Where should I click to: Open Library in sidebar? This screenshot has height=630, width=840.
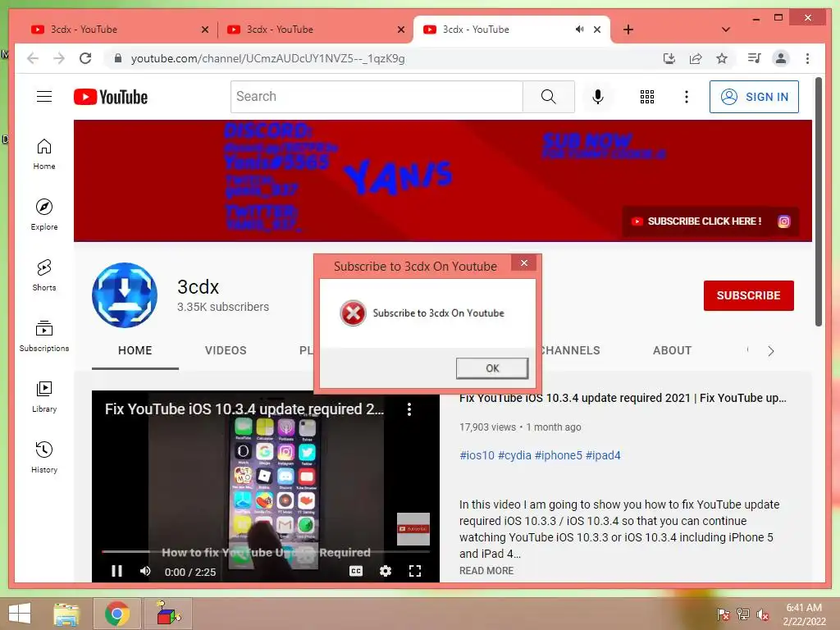pyautogui.click(x=44, y=396)
